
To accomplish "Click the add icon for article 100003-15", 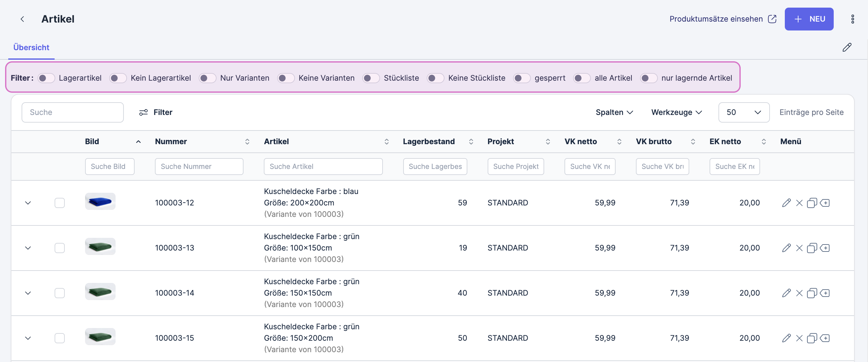I will pyautogui.click(x=825, y=338).
